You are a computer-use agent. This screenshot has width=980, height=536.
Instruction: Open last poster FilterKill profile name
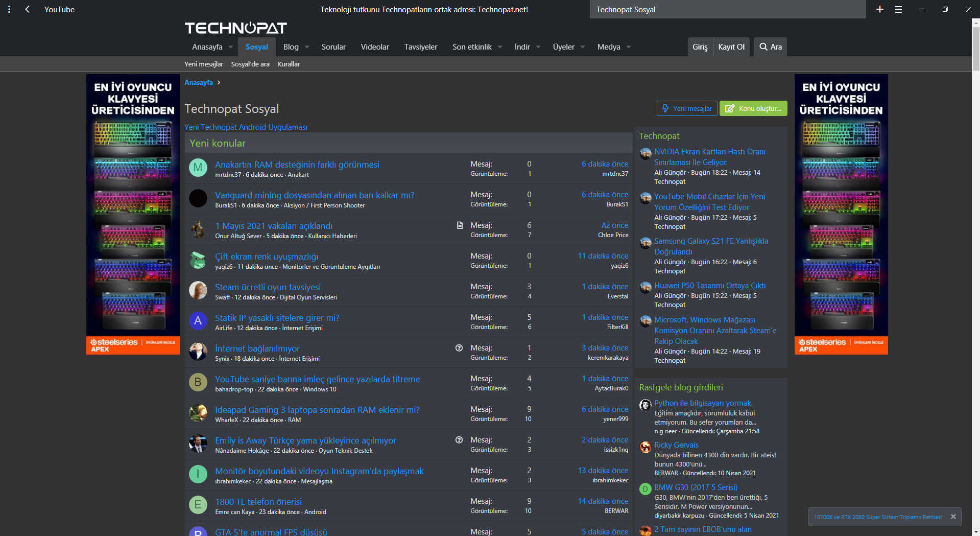pos(617,327)
